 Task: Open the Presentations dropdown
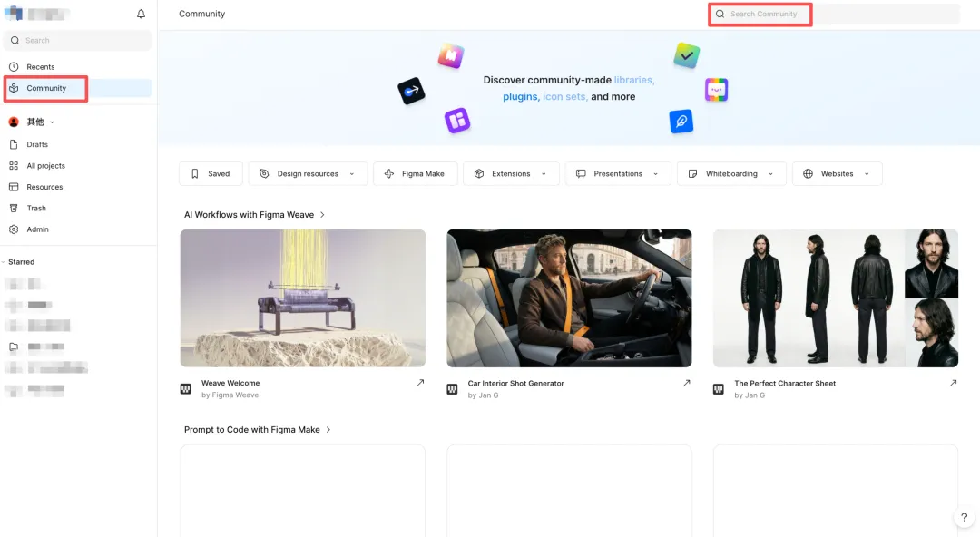[x=618, y=174]
